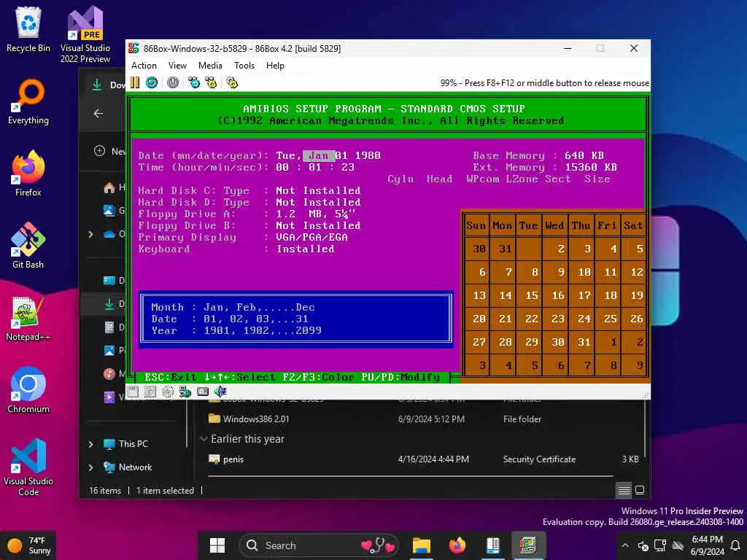Go back in File Explorer

(98, 113)
